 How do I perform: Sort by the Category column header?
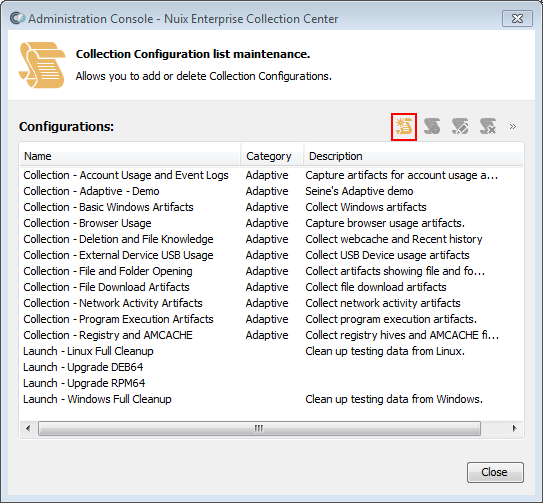point(273,156)
